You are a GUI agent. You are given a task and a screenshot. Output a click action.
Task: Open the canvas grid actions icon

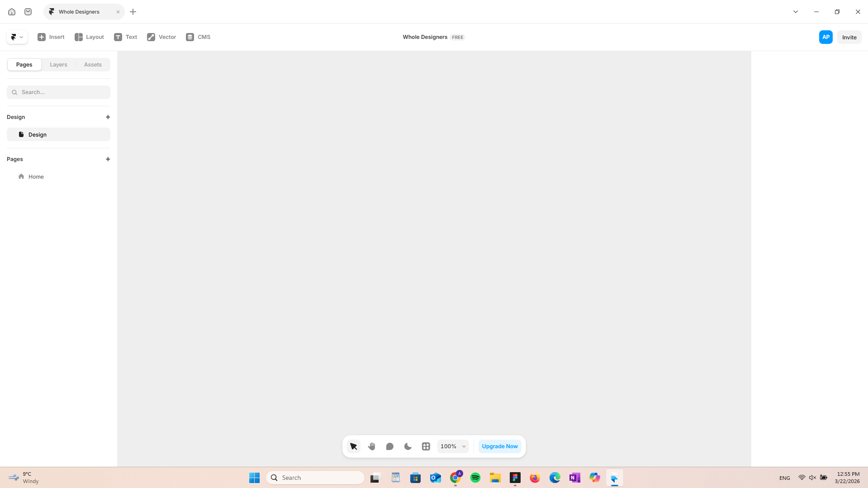click(x=426, y=446)
